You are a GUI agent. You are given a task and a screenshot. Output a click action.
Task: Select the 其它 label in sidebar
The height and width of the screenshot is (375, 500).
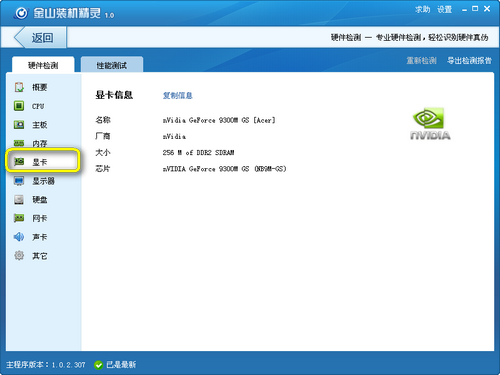[40, 256]
